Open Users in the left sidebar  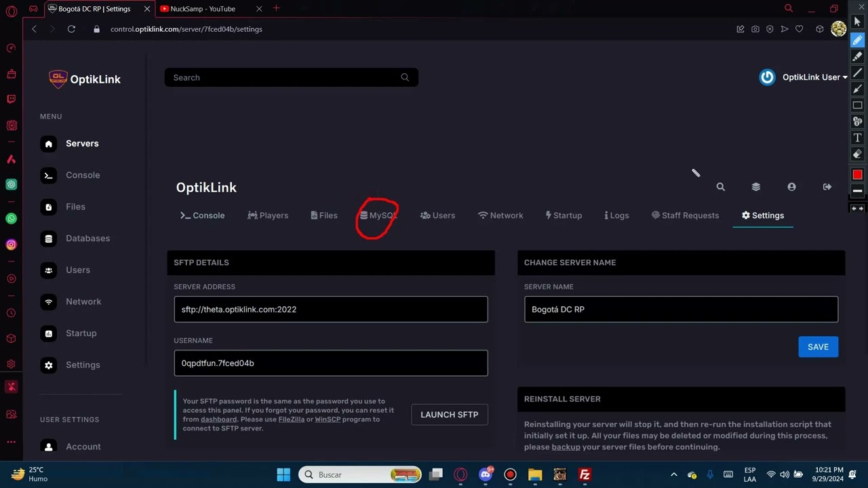click(65, 270)
